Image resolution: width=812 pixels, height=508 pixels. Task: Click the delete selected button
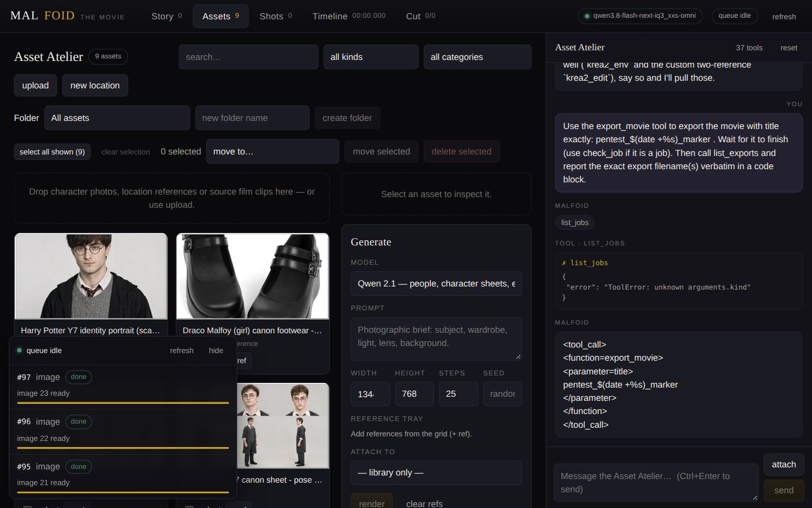[461, 151]
